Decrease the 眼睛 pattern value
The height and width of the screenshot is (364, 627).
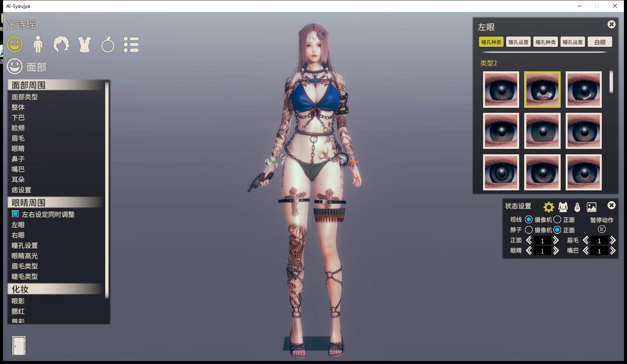coord(529,251)
